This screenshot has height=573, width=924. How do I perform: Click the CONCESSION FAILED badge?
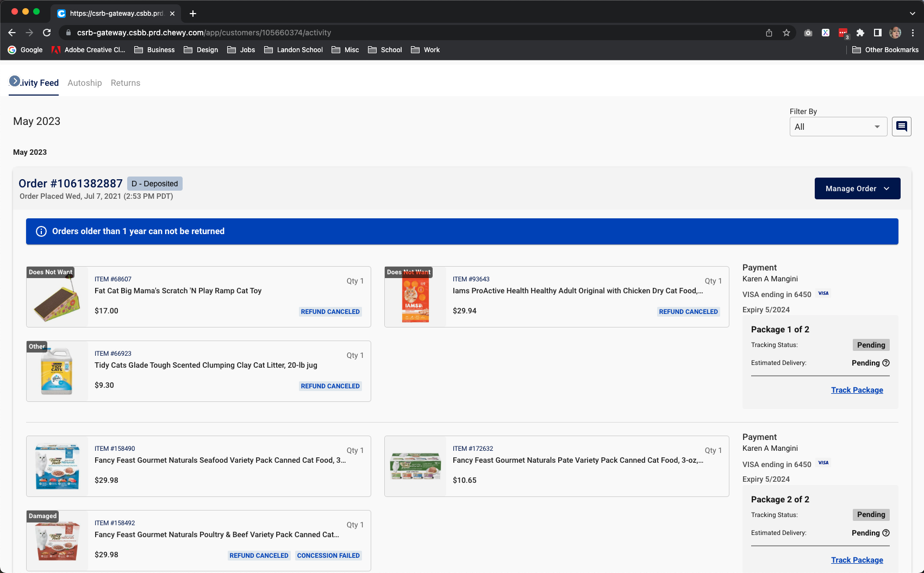328,556
